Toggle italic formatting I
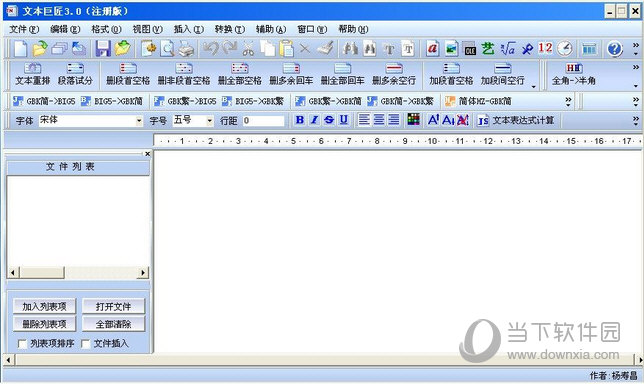The height and width of the screenshot is (384, 644). click(x=314, y=120)
